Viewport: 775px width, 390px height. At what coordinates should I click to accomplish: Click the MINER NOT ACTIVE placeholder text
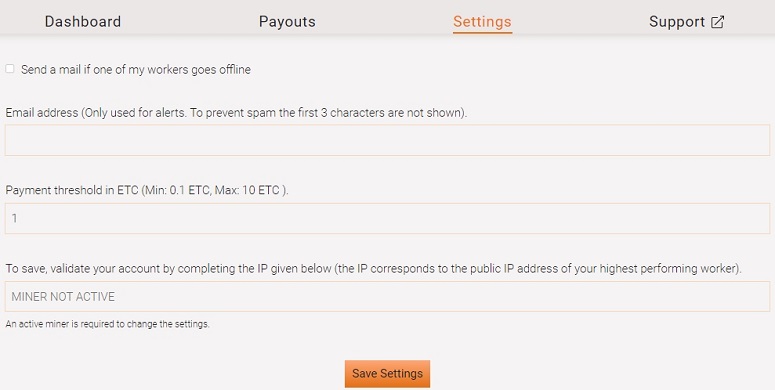63,297
